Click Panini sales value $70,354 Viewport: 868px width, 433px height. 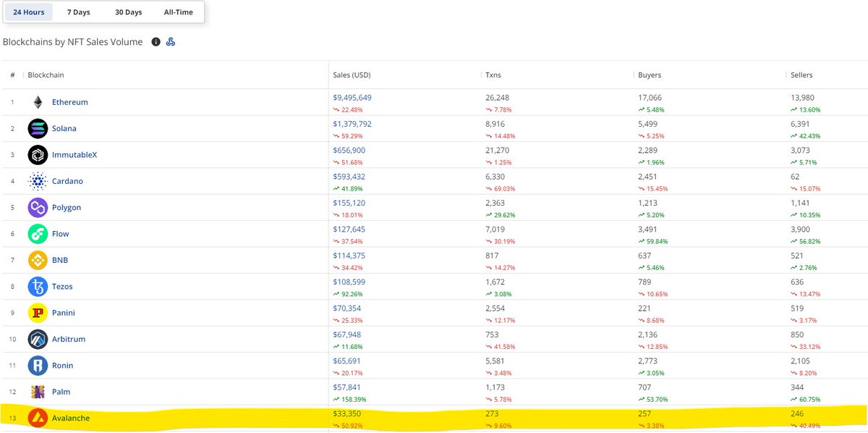347,308
